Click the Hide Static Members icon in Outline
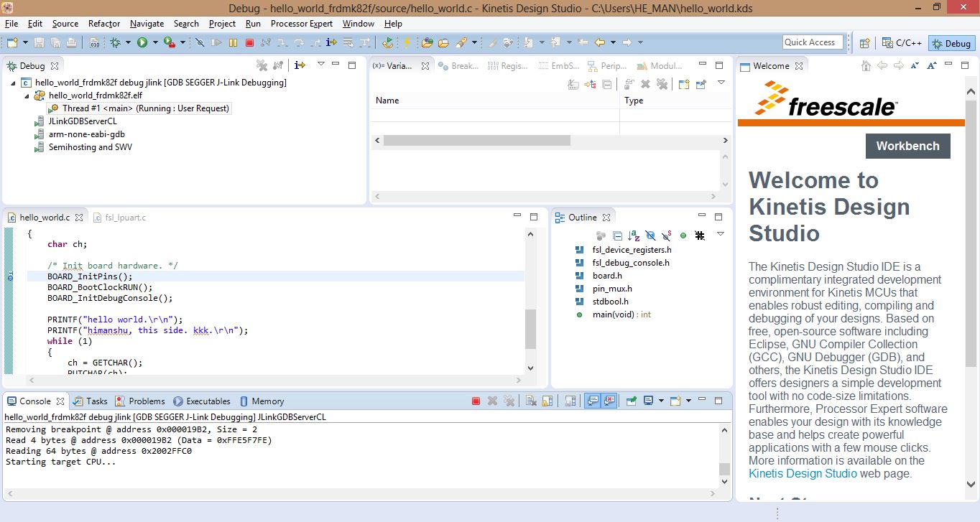Screen dimensions: 980x522 (x=667, y=236)
